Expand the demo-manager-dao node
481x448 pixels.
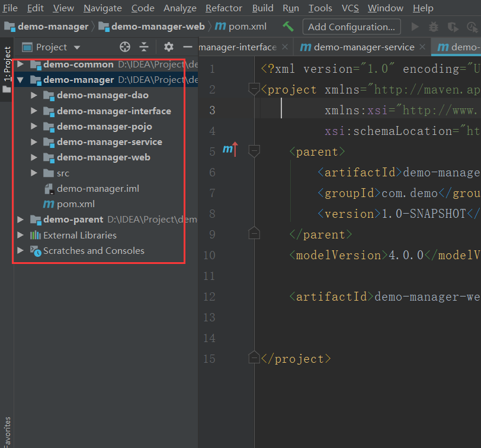pyautogui.click(x=34, y=95)
